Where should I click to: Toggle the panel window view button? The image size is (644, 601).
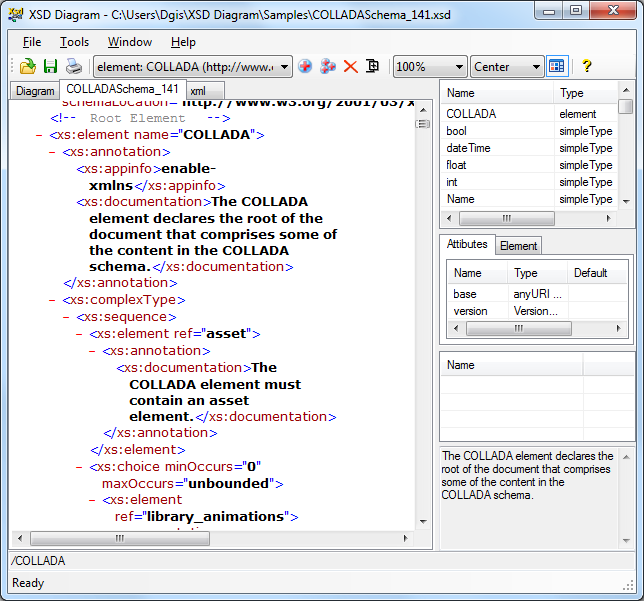pos(557,67)
